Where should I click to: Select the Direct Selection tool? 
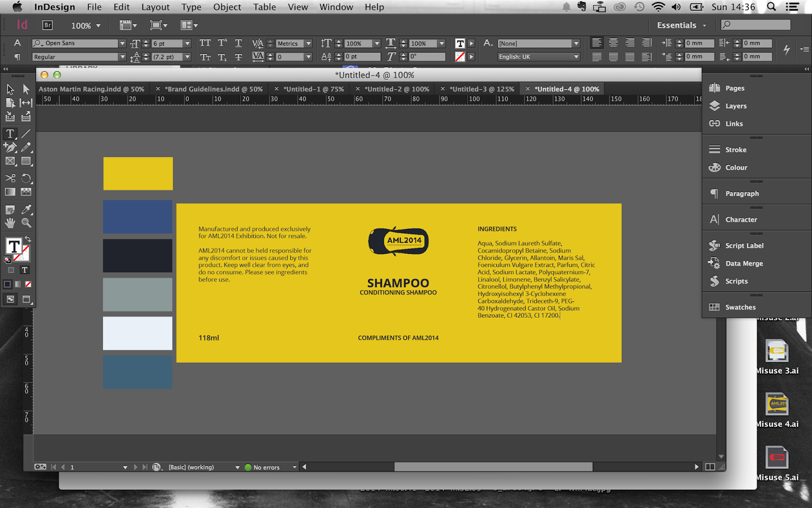(x=26, y=89)
